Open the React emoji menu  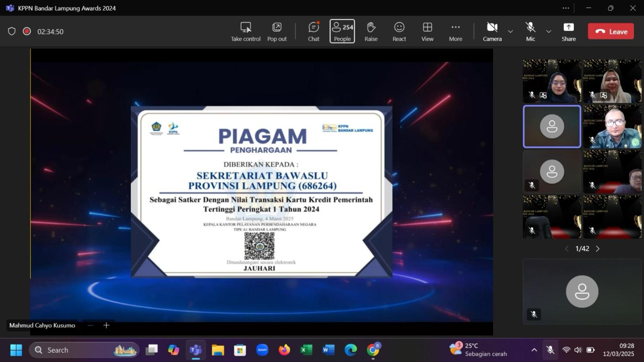pos(399,31)
